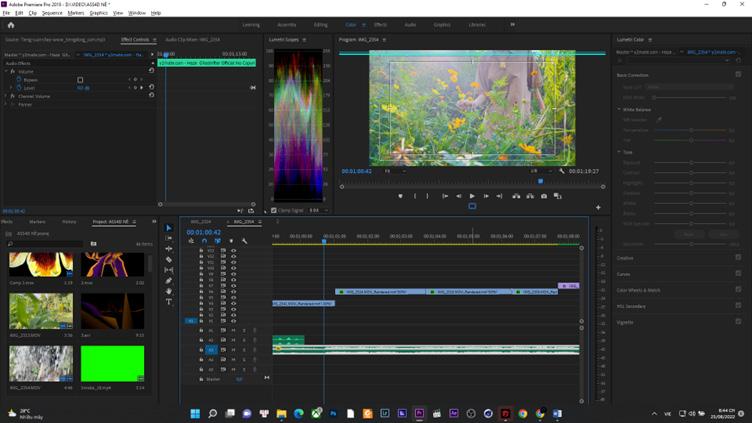Screen dimensions: 752x423
Task: Go to Out point in Program monitor
Action: pos(499,196)
